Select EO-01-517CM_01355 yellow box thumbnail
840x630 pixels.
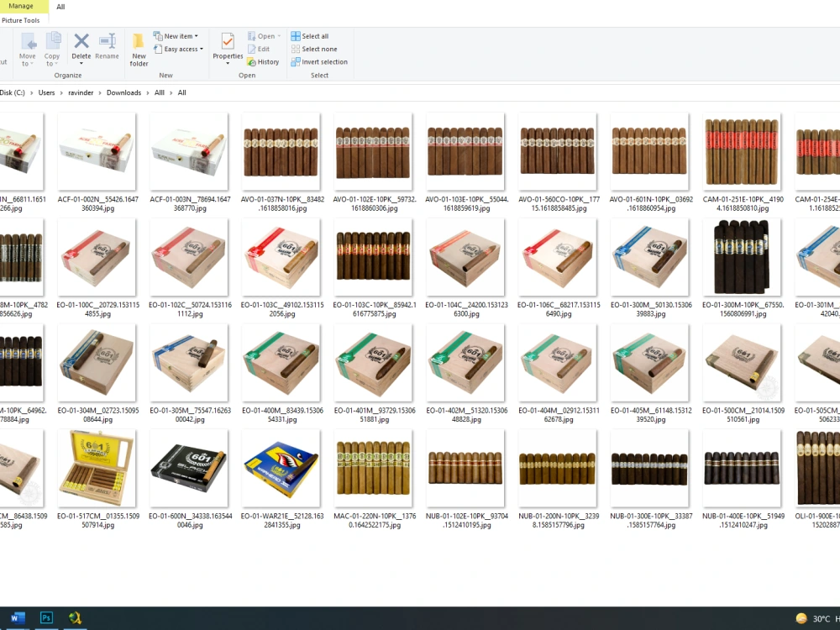[x=97, y=468]
